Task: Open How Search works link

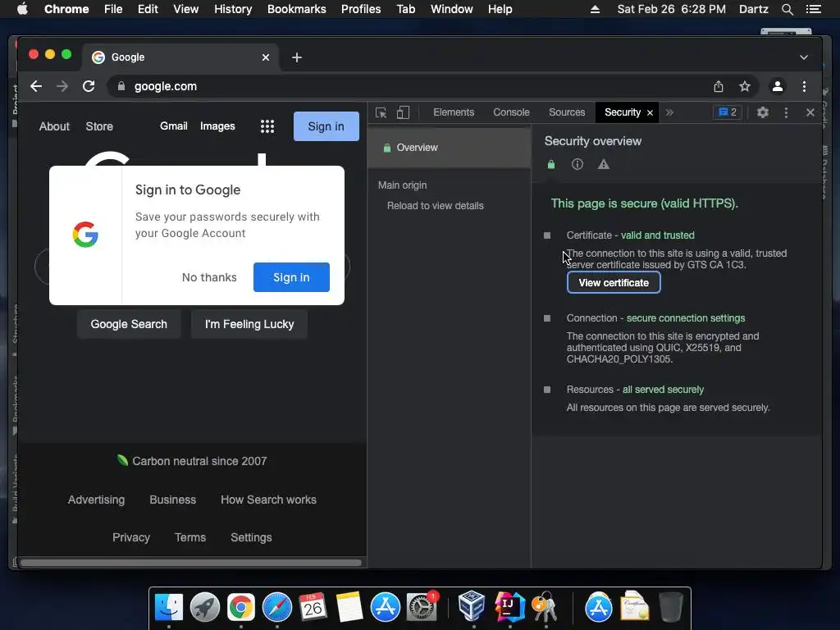Action: click(268, 500)
